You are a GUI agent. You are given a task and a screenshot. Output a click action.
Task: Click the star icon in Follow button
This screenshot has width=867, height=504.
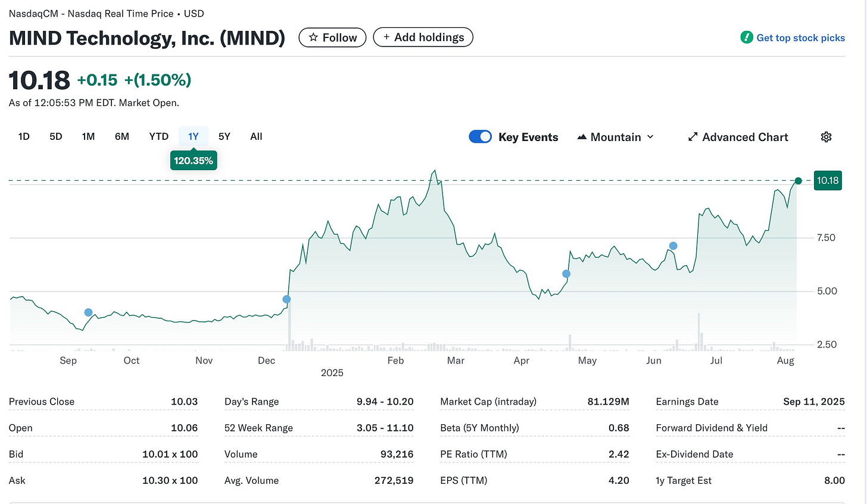click(x=313, y=37)
